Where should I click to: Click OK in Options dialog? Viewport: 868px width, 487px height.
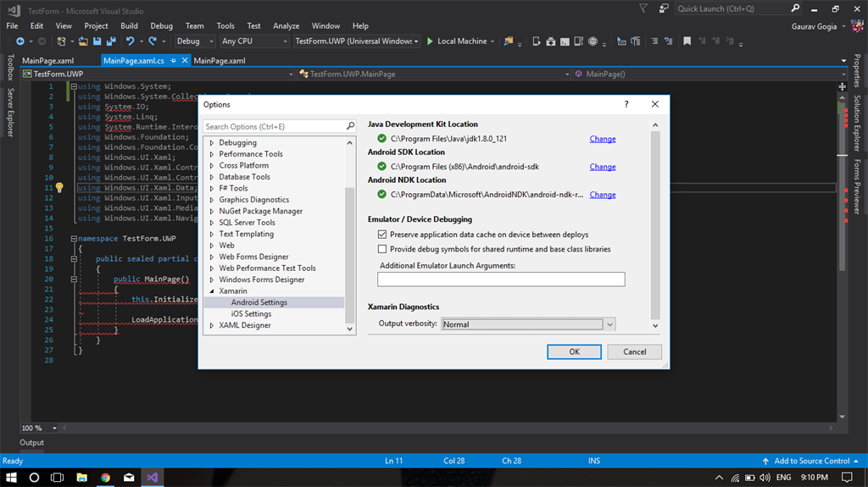(574, 352)
